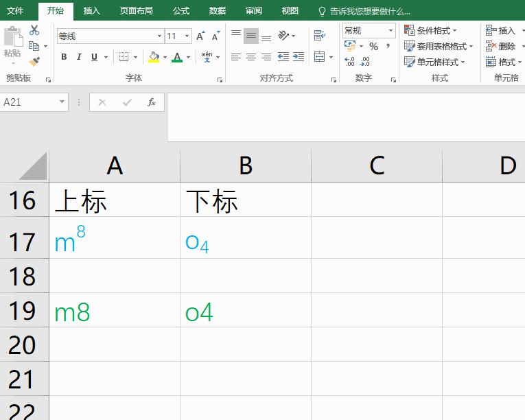525x420 pixels.
Task: Expand merge cells dropdown arrow
Action: (x=331, y=57)
